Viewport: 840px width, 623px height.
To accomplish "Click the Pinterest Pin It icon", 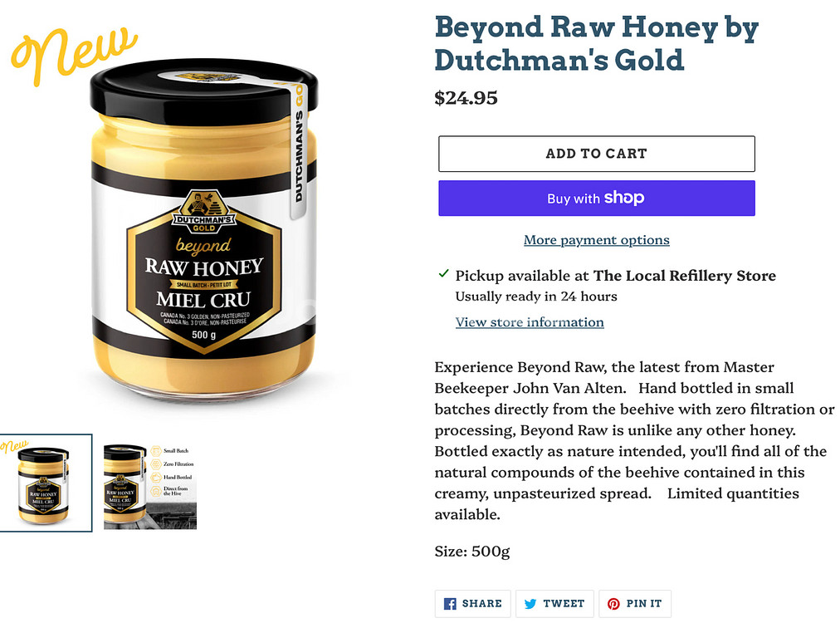I will (614, 604).
